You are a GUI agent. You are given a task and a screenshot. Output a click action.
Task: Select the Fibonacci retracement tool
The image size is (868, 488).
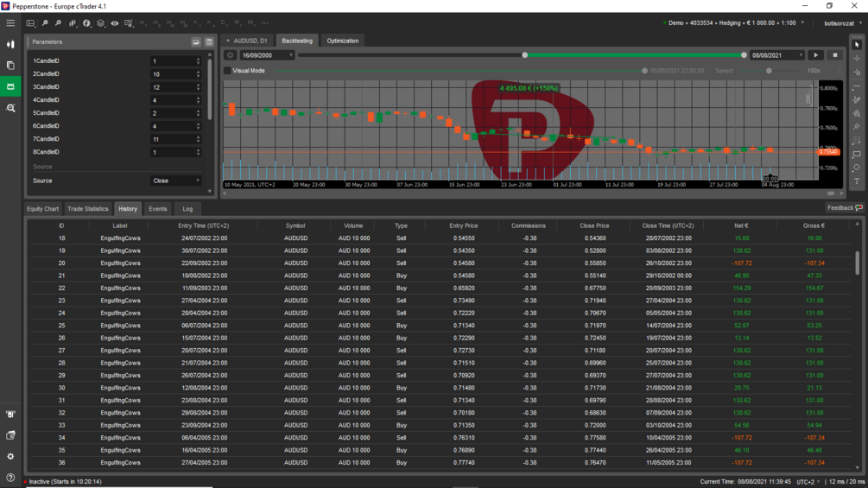pyautogui.click(x=857, y=141)
